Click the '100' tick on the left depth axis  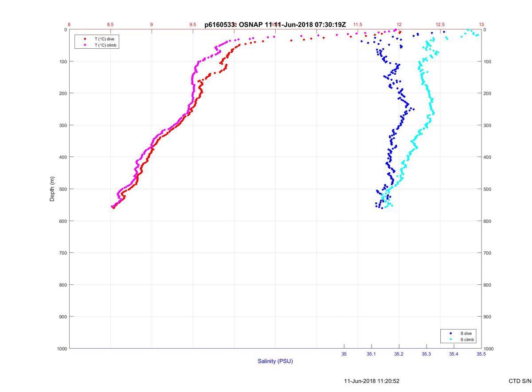click(x=63, y=62)
